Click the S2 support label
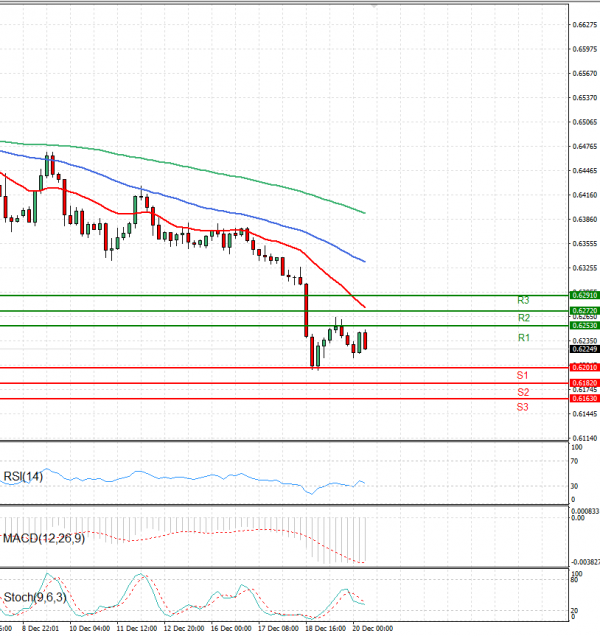Image resolution: width=600 pixels, height=636 pixels. (x=523, y=392)
